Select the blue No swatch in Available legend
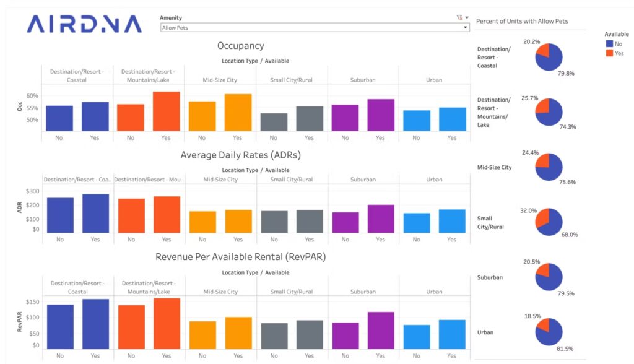The height and width of the screenshot is (364, 634). tap(609, 44)
